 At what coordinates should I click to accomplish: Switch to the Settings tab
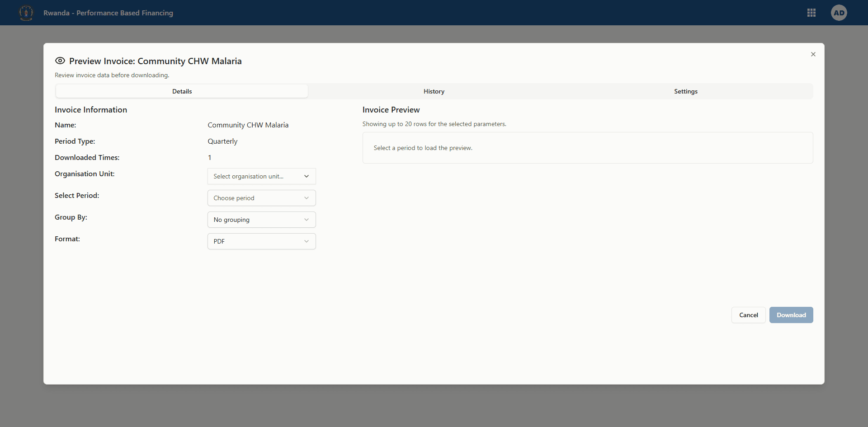pos(685,91)
